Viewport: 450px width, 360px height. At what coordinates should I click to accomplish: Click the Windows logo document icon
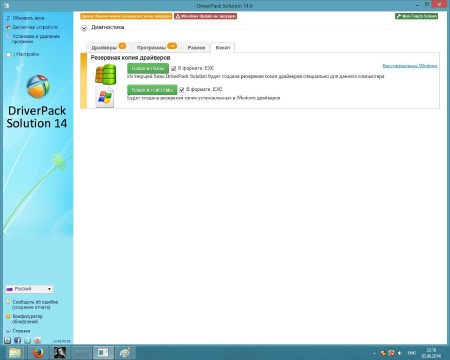(105, 97)
